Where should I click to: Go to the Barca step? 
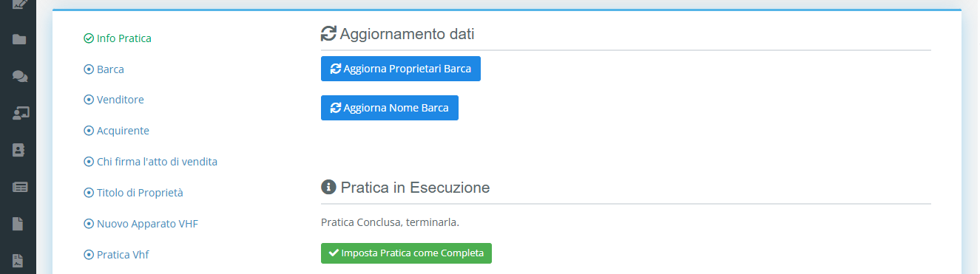[104, 69]
